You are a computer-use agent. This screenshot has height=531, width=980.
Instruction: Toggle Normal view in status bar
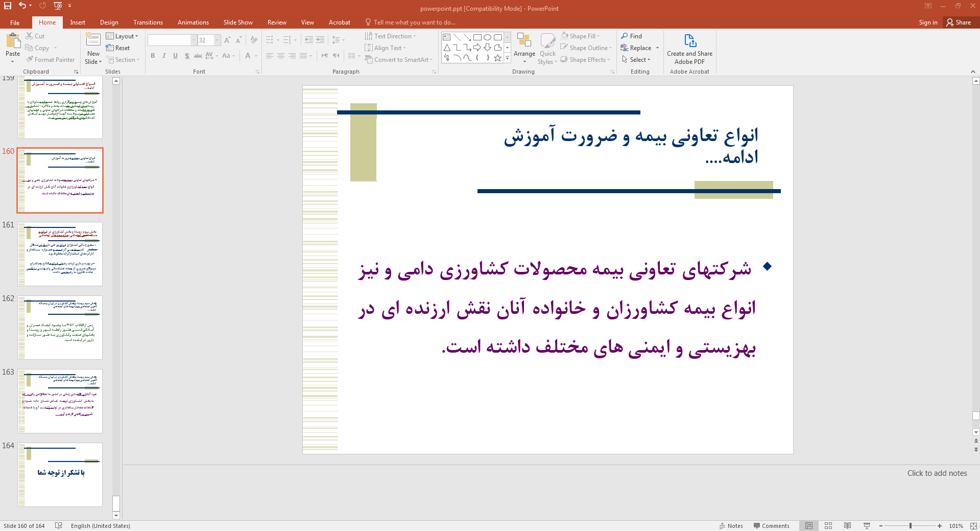809,525
